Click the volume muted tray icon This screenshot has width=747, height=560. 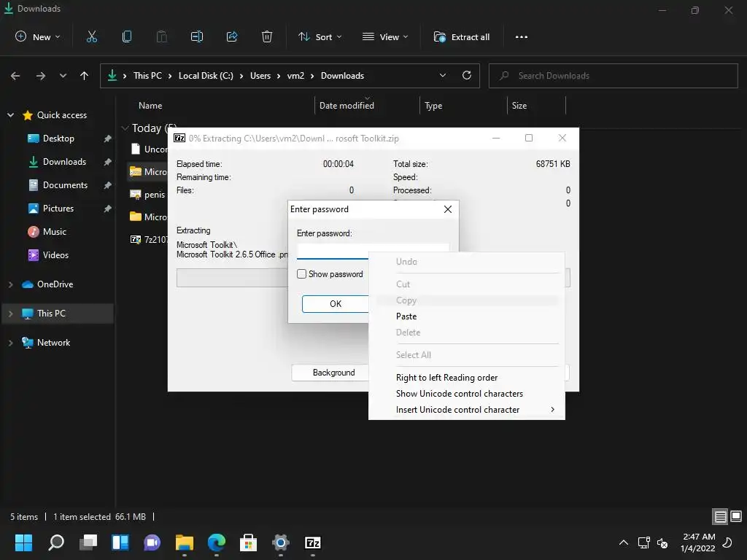point(662,542)
